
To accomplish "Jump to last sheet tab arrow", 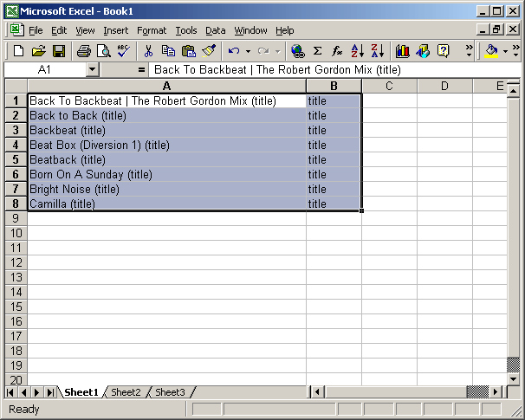I will tap(50, 392).
